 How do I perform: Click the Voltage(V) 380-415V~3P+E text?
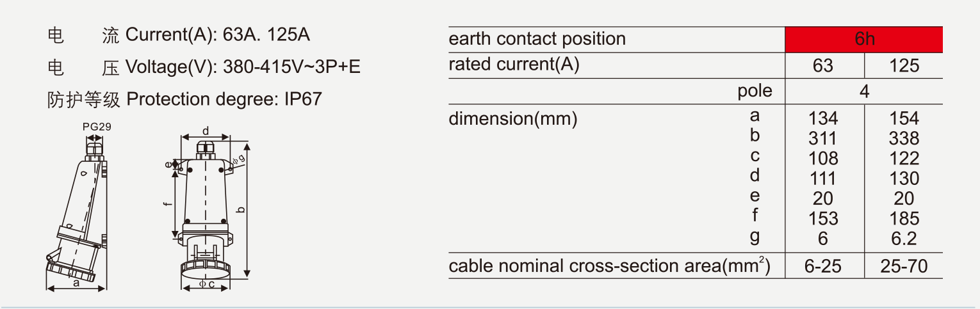[x=243, y=67]
